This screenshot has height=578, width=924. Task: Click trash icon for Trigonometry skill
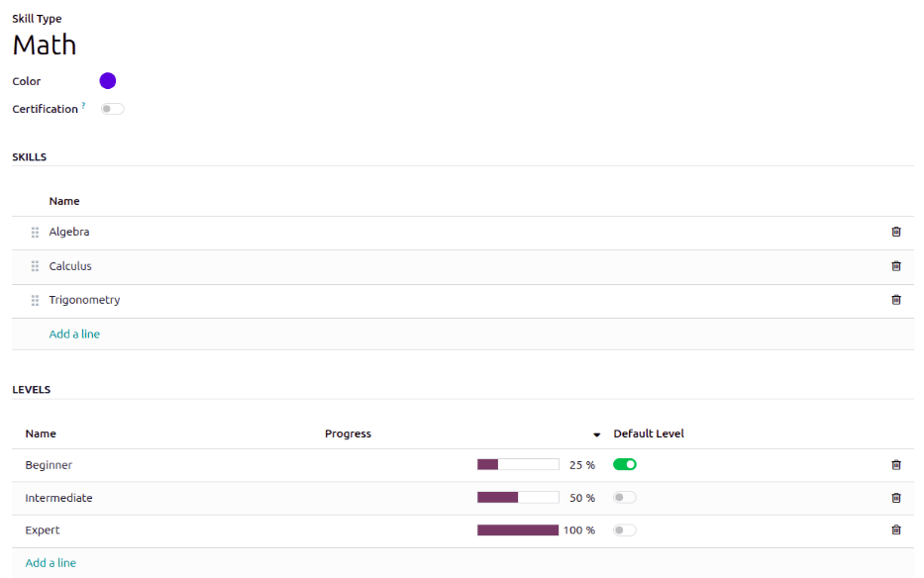[895, 300]
